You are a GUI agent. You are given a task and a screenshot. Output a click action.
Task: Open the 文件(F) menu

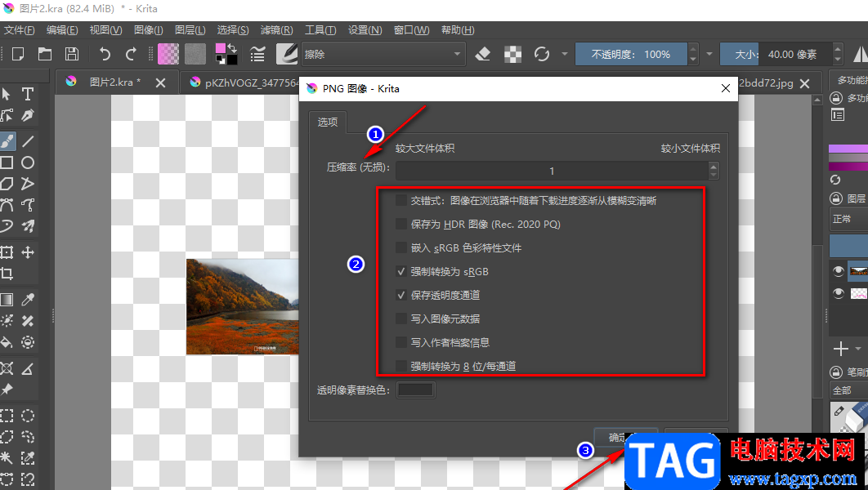pyautogui.click(x=19, y=30)
